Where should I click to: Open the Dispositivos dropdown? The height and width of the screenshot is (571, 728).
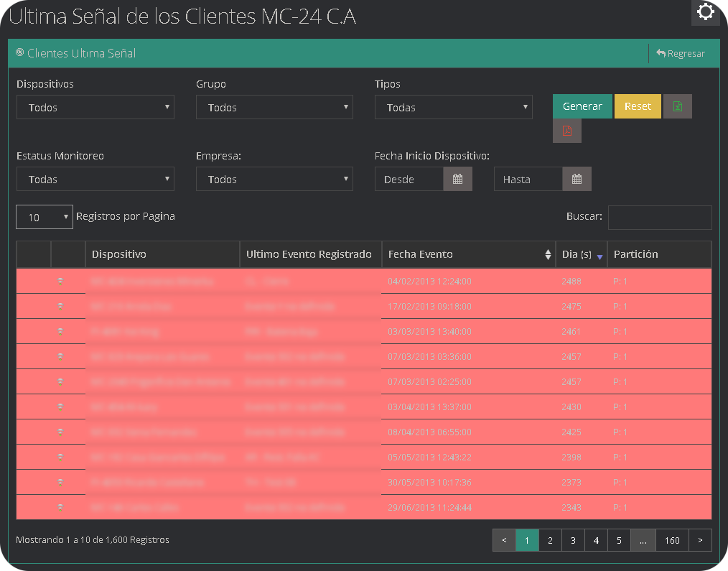(95, 107)
